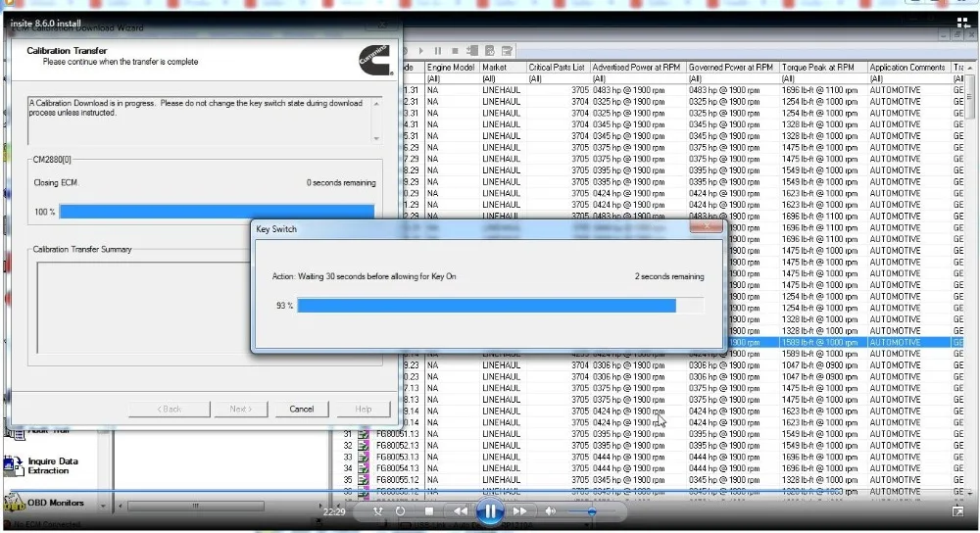Sort by Governed Power at RPM header
This screenshot has width=980, height=533.
coord(732,67)
